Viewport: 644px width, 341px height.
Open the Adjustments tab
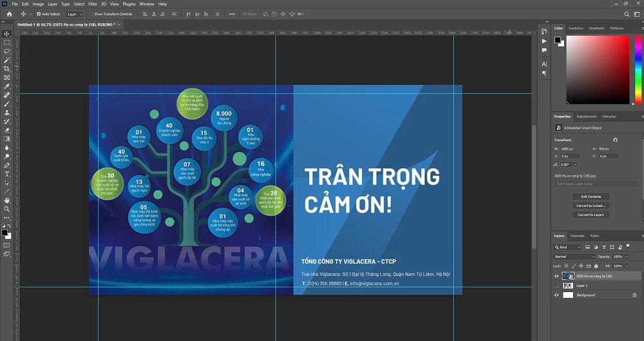(586, 117)
